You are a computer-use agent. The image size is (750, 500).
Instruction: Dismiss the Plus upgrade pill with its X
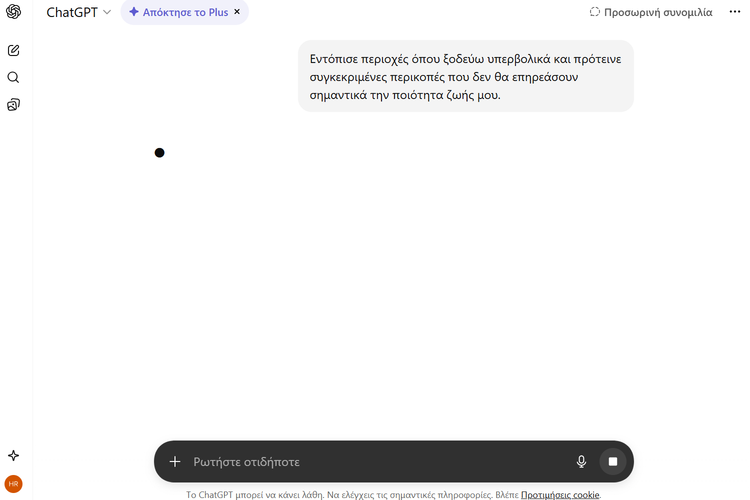click(x=237, y=12)
